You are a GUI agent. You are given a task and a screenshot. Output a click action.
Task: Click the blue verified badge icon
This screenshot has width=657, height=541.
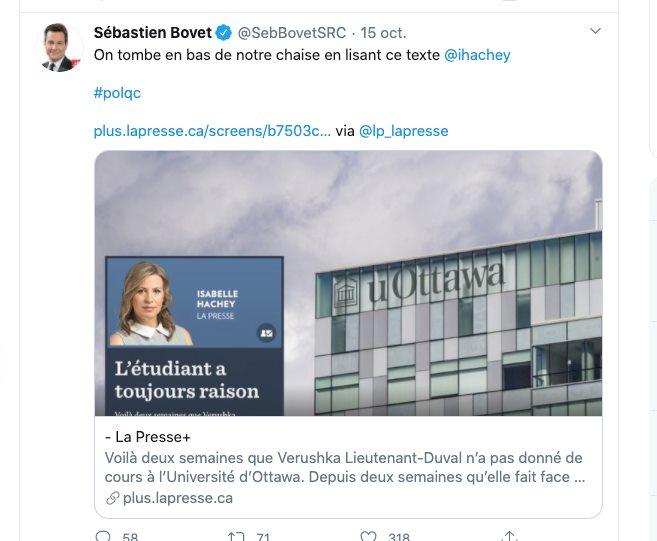pos(223,33)
